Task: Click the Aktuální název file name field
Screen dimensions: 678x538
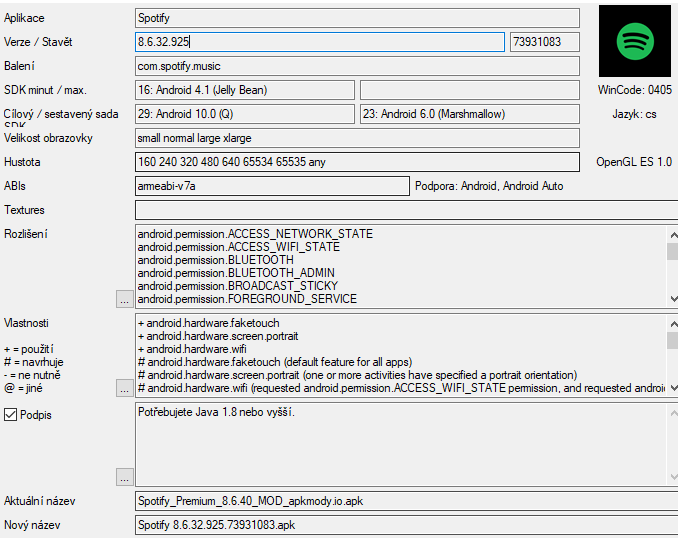Action: 406,501
